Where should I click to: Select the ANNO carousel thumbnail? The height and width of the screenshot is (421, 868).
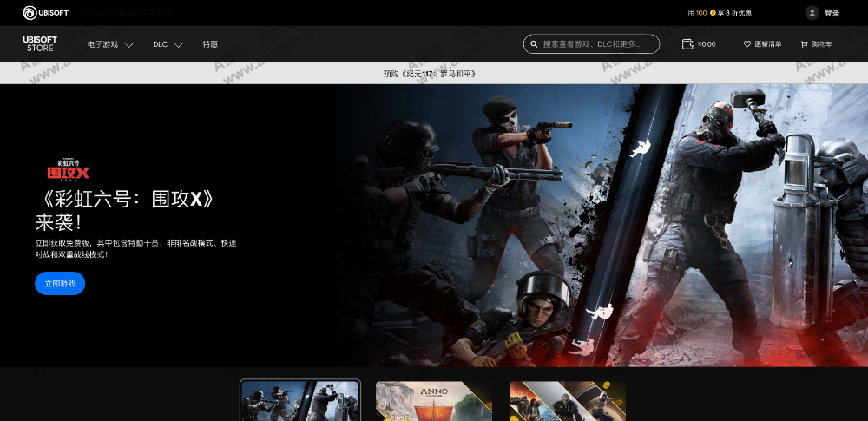pyautogui.click(x=434, y=400)
